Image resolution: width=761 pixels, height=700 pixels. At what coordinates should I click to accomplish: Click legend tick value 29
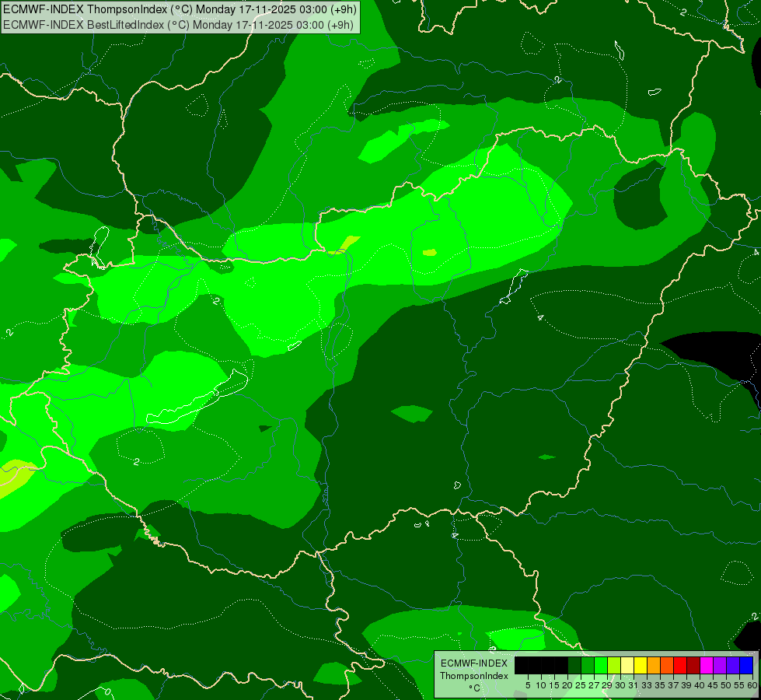click(x=607, y=685)
